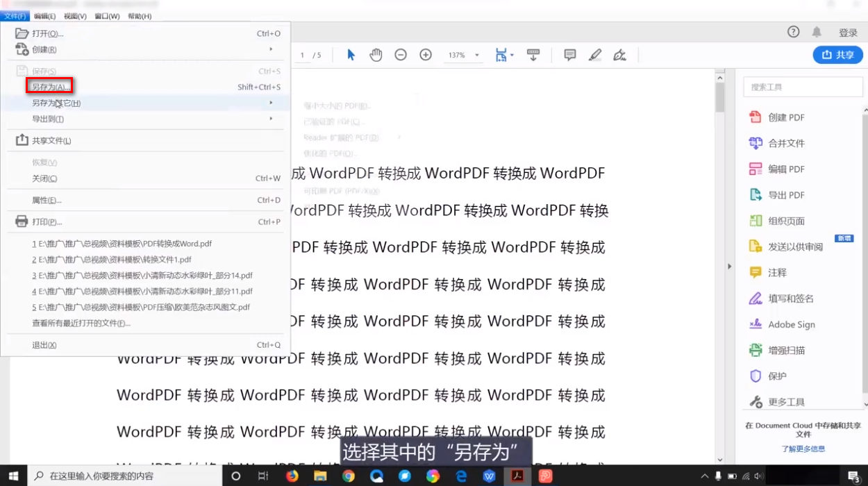Zoom out with the minus icon

point(401,55)
